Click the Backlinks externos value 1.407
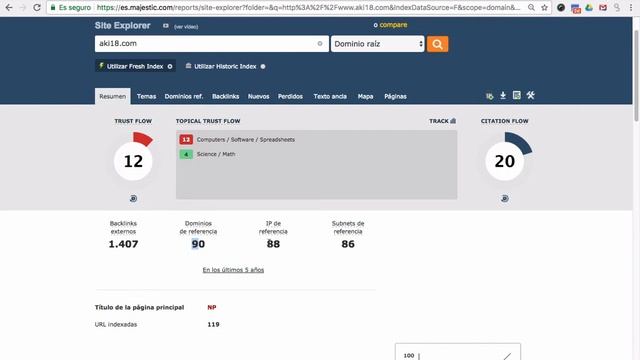 tap(123, 244)
